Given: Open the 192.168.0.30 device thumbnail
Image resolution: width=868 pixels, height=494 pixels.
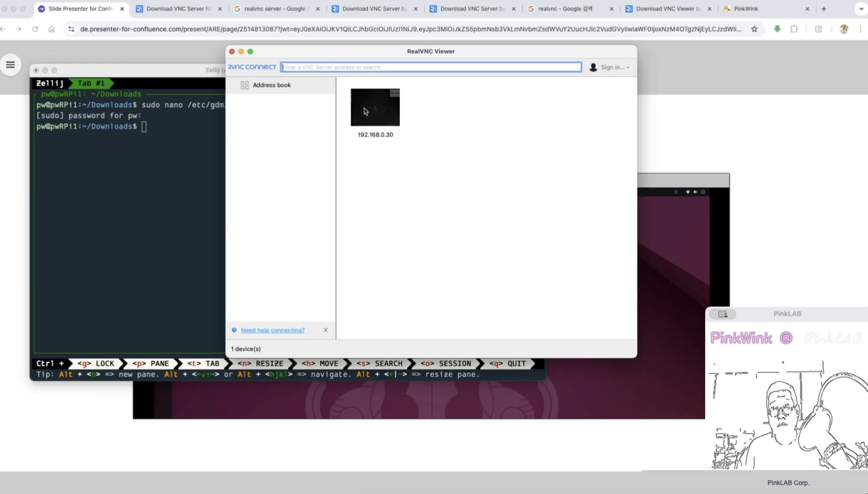Looking at the screenshot, I should pos(375,108).
